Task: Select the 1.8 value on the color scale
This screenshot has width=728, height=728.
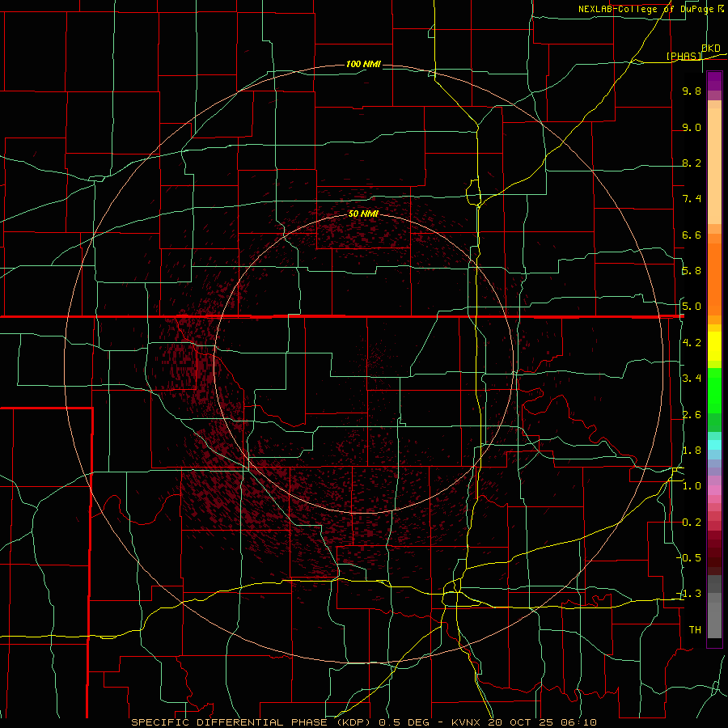Action: click(x=692, y=451)
